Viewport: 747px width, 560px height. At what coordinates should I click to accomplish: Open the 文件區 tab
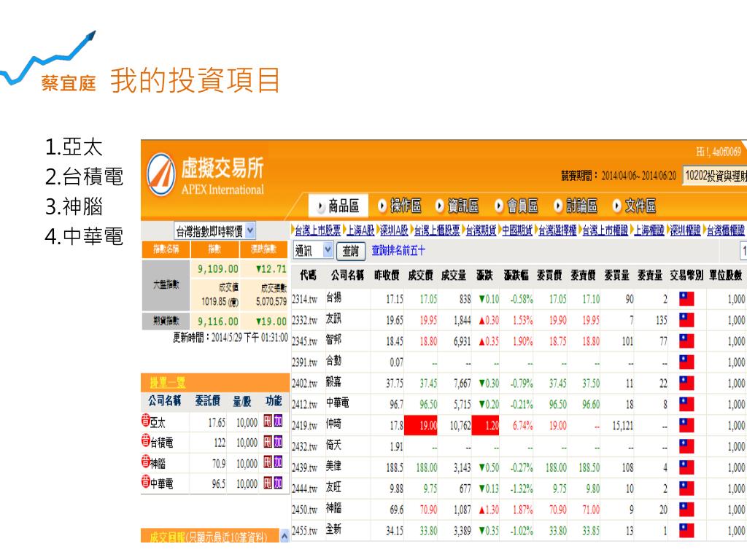click(x=635, y=206)
